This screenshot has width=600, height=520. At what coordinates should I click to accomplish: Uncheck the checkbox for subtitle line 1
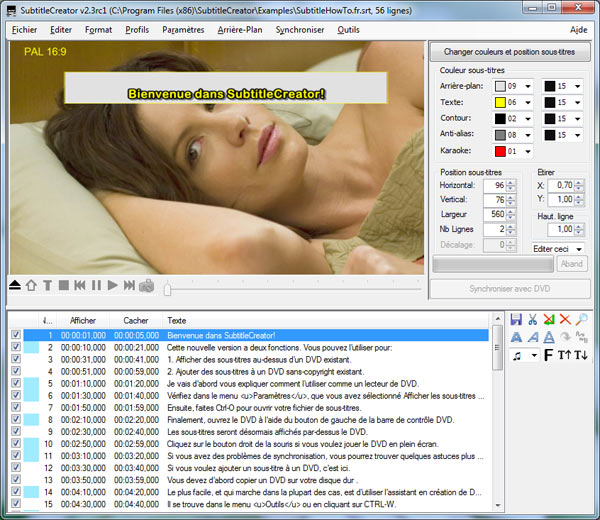point(16,335)
